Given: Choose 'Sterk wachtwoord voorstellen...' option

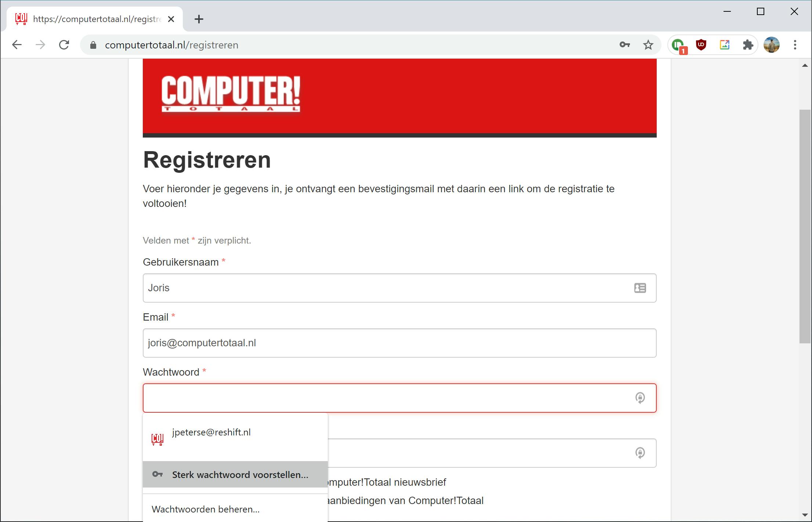Looking at the screenshot, I should coord(240,475).
